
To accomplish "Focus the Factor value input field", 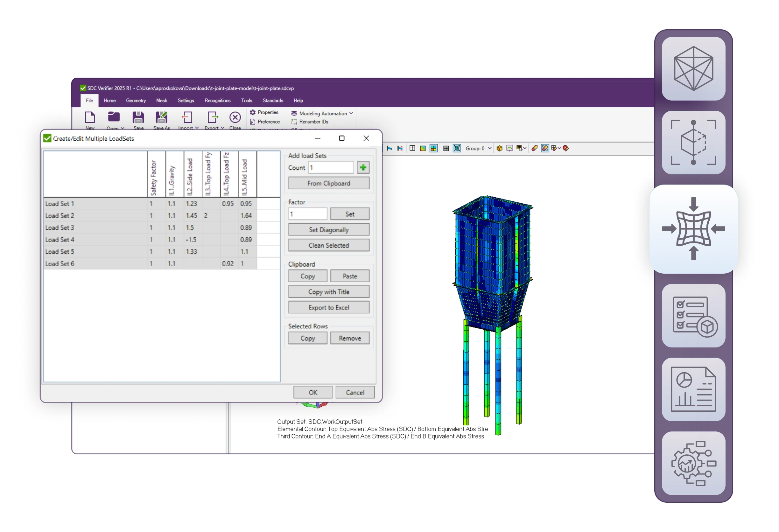I will pos(307,214).
